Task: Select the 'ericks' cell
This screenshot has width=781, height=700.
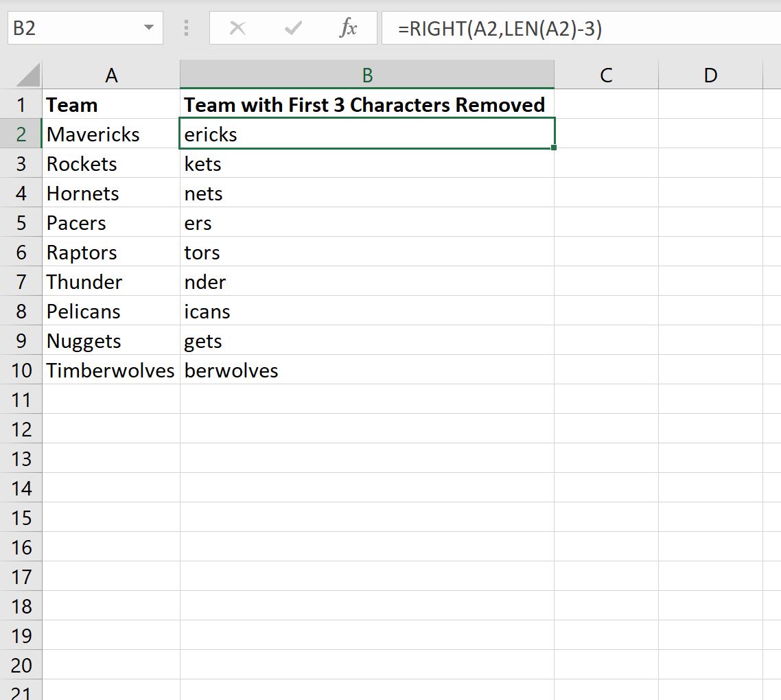Action: click(367, 134)
